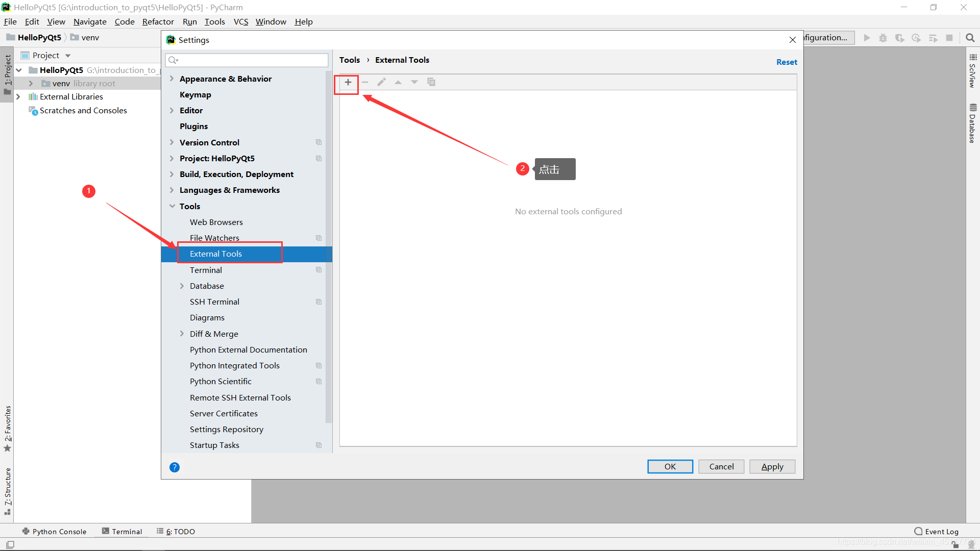Click the Apply button
This screenshot has height=551, width=980.
(x=772, y=467)
